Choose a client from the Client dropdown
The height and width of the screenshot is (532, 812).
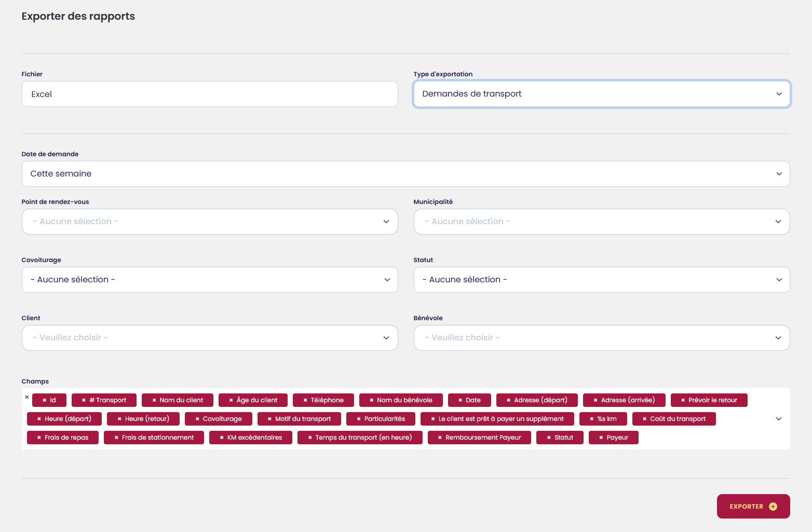point(210,338)
